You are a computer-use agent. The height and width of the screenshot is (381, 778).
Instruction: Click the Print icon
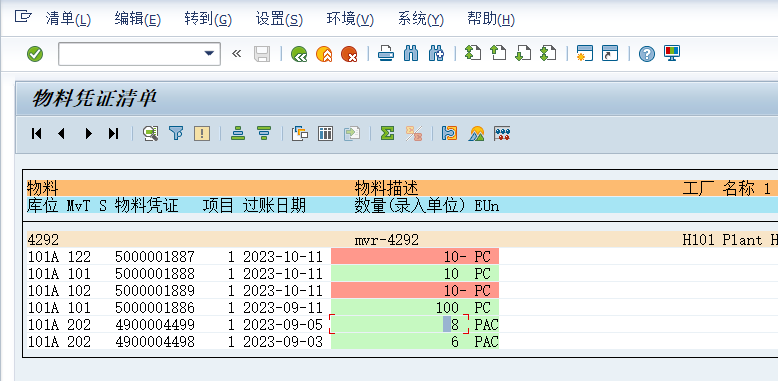[386, 54]
